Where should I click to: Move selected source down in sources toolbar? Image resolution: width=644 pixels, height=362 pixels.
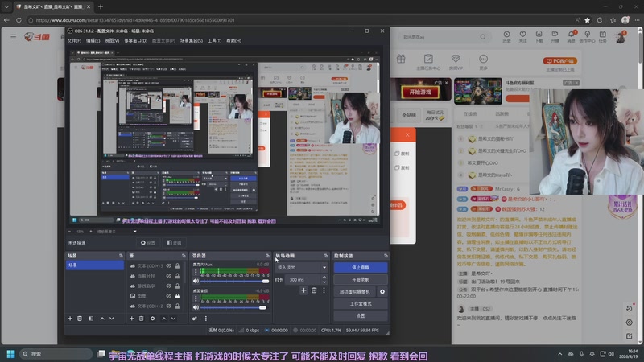point(173,319)
